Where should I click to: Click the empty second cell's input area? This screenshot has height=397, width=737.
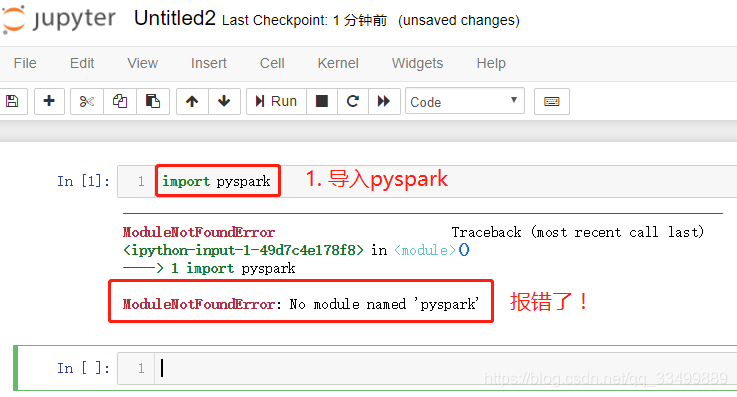[x=446, y=368]
